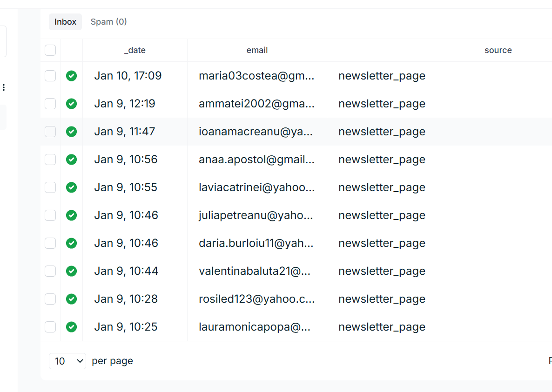Click verified icon beside ioanamacreanu entry
Viewport: 552px width, 392px height.
point(71,132)
